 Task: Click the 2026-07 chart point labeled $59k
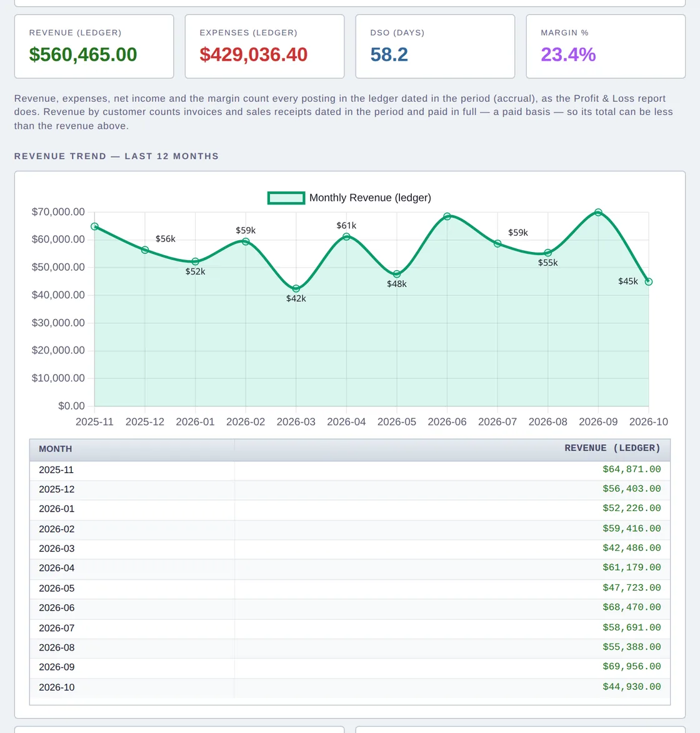click(497, 243)
